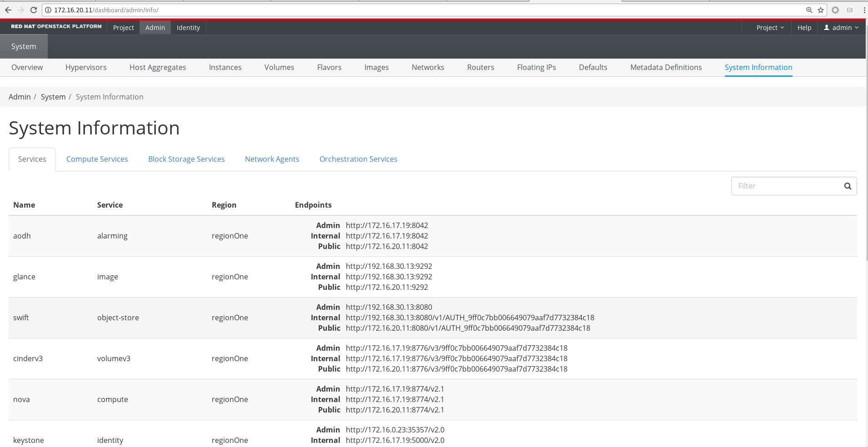
Task: Click the nova public endpoint URL
Action: click(395, 410)
